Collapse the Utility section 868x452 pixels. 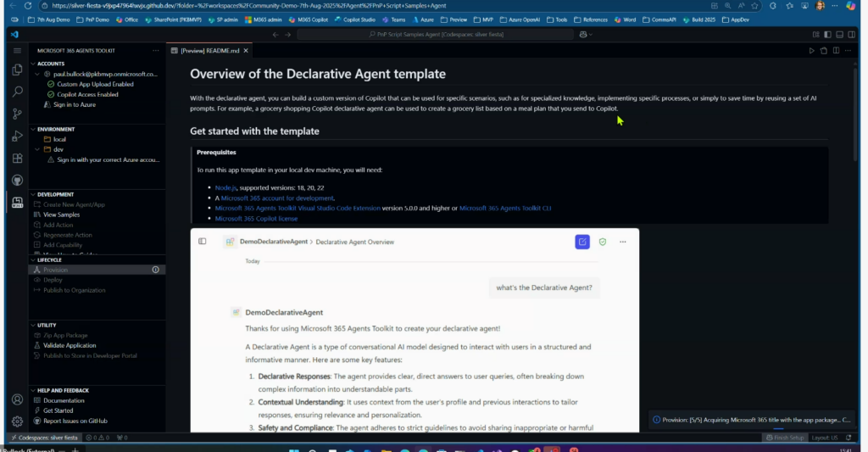point(33,325)
